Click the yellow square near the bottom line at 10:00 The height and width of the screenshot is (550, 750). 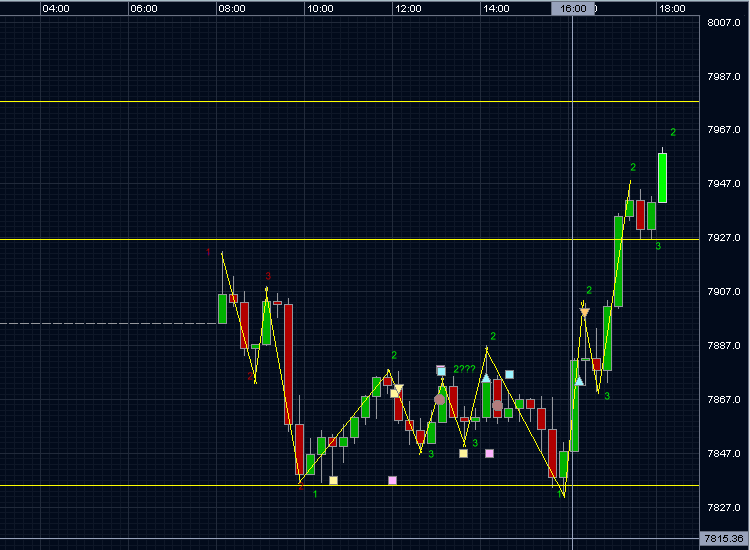[x=333, y=480]
